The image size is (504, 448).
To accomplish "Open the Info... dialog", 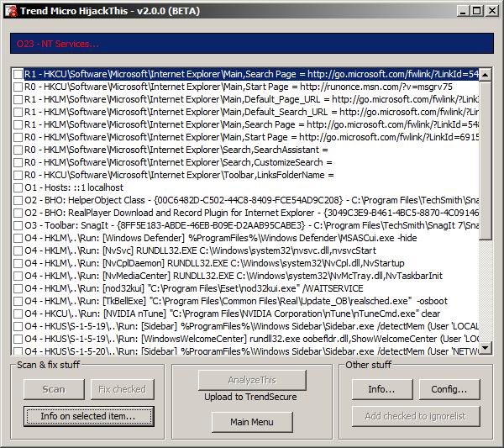I will [x=382, y=389].
